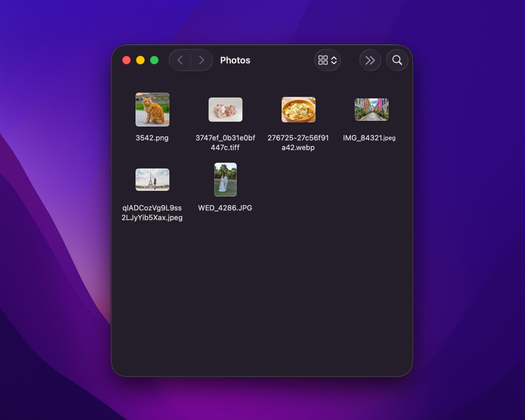525x420 pixels.
Task: Click the qlADCozVg9L9ss2LJyYib5Xax.jpeg label
Action: tap(152, 213)
